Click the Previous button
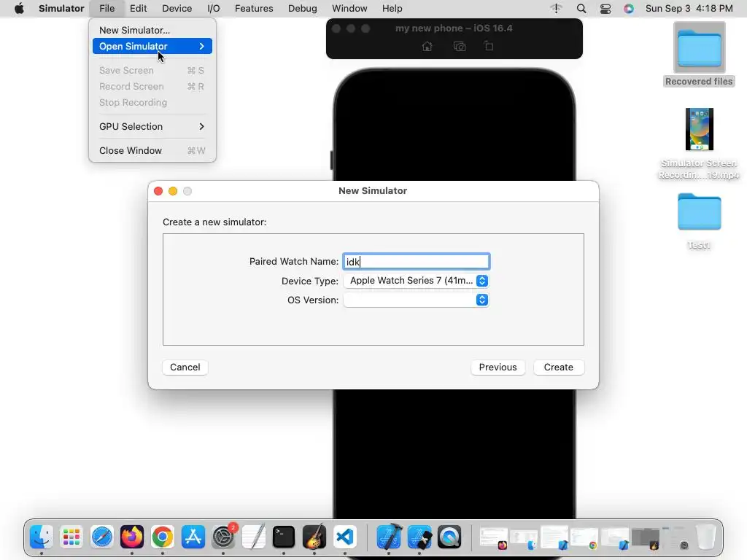 pyautogui.click(x=498, y=367)
